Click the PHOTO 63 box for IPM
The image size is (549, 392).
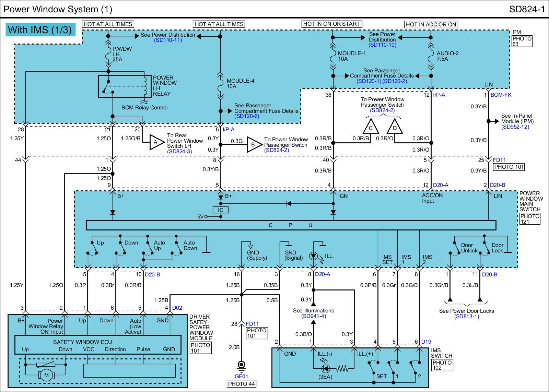(x=522, y=41)
